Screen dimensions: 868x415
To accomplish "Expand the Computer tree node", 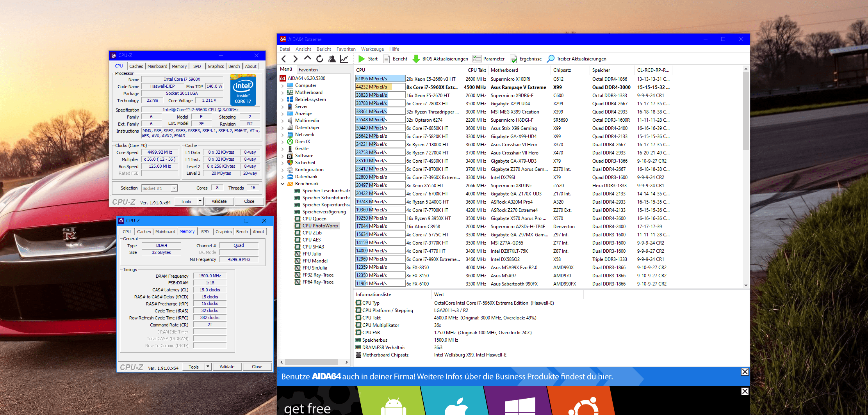I will pyautogui.click(x=282, y=85).
